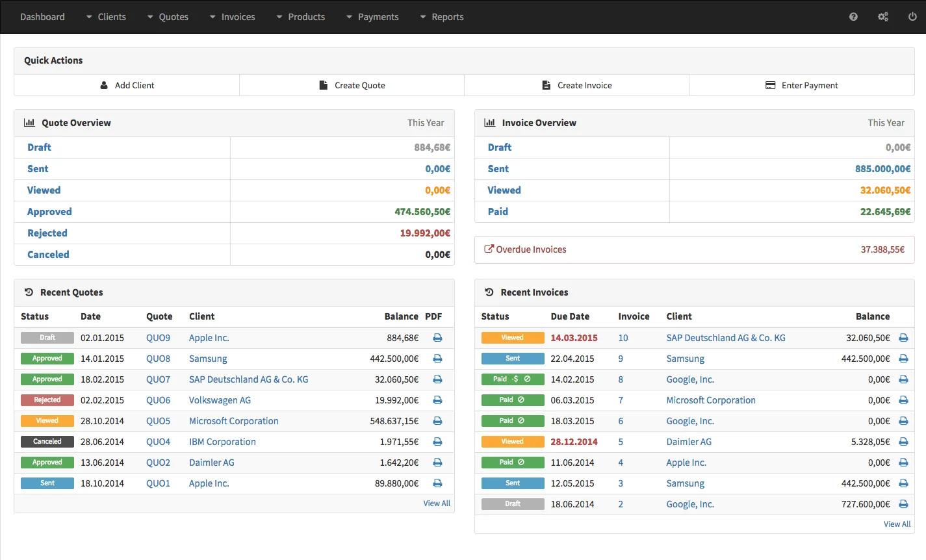Click the help question mark icon
Image resolution: width=926 pixels, height=560 pixels.
(853, 16)
